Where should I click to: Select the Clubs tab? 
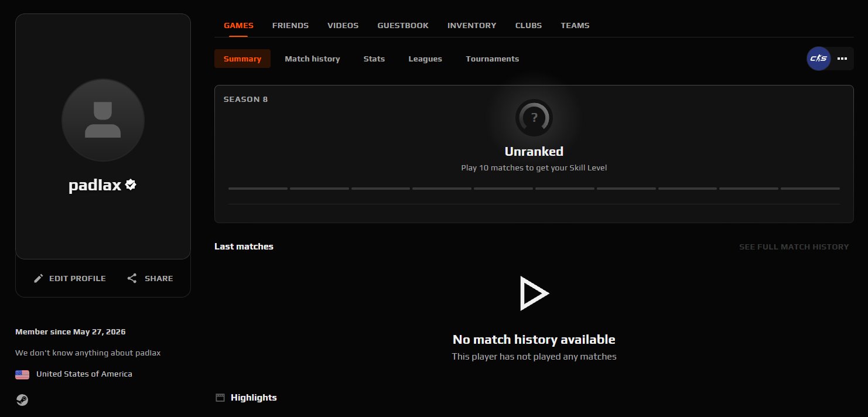pyautogui.click(x=528, y=25)
